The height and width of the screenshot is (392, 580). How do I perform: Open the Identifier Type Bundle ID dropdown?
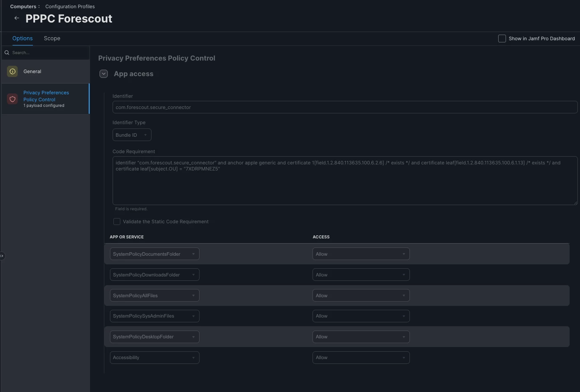point(132,135)
